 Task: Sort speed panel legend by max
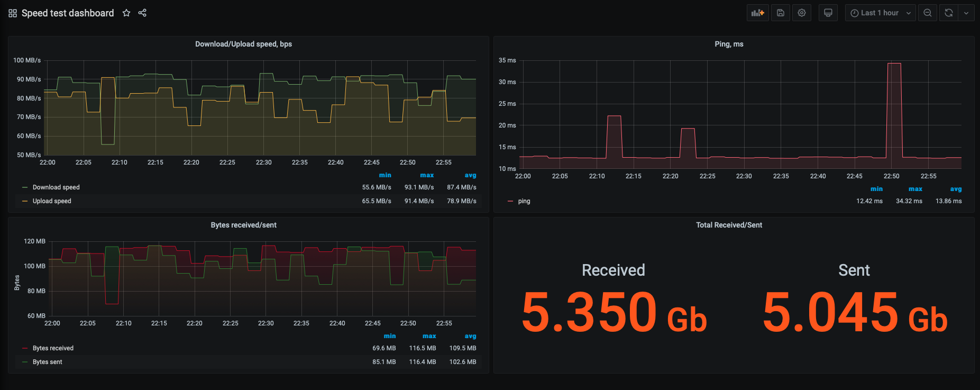427,175
